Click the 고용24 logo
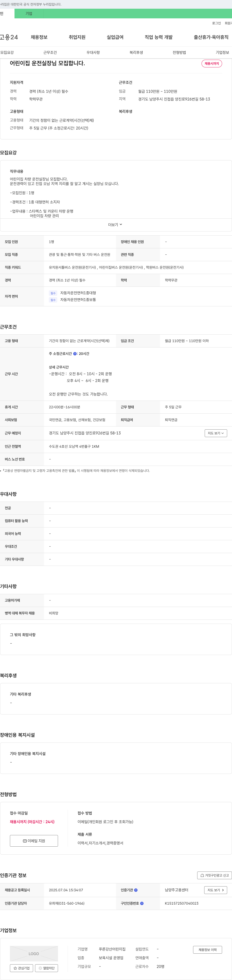Screen dimensions: 232x980 [x=9, y=37]
